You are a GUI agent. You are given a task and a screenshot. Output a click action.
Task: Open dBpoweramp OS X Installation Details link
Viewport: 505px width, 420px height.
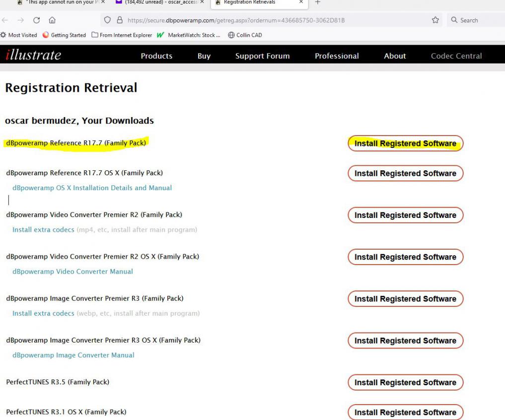[x=92, y=188]
